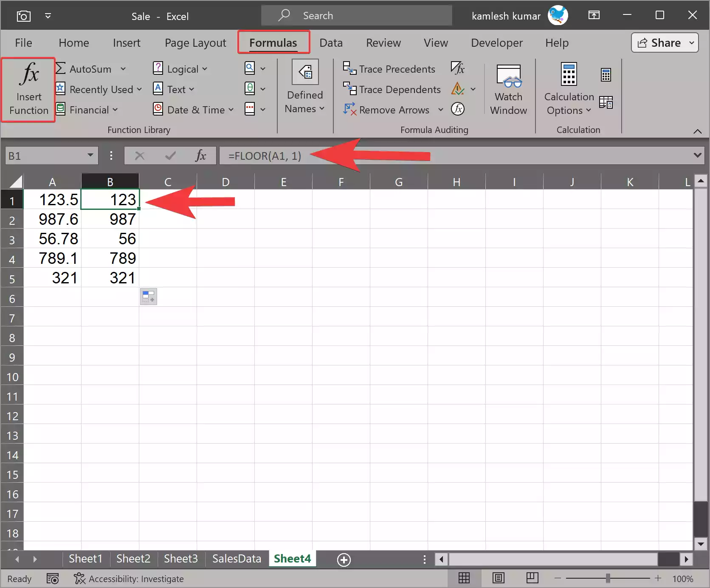Open the Remove Arrows dropdown
The image size is (710, 588).
(x=441, y=110)
